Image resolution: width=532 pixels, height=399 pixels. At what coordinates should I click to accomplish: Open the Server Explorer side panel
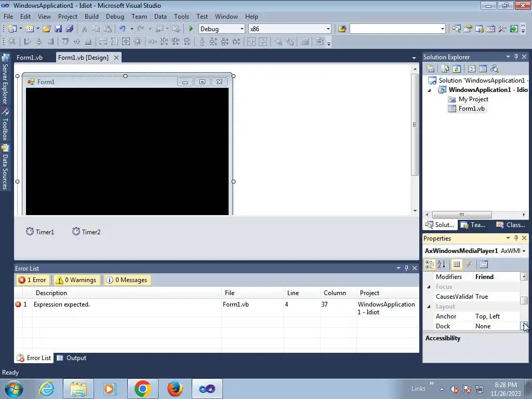[5, 79]
